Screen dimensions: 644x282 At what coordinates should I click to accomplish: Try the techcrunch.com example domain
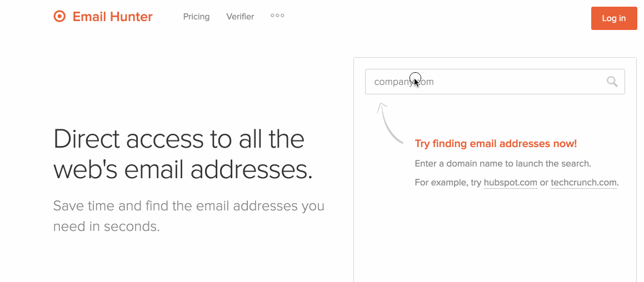583,183
